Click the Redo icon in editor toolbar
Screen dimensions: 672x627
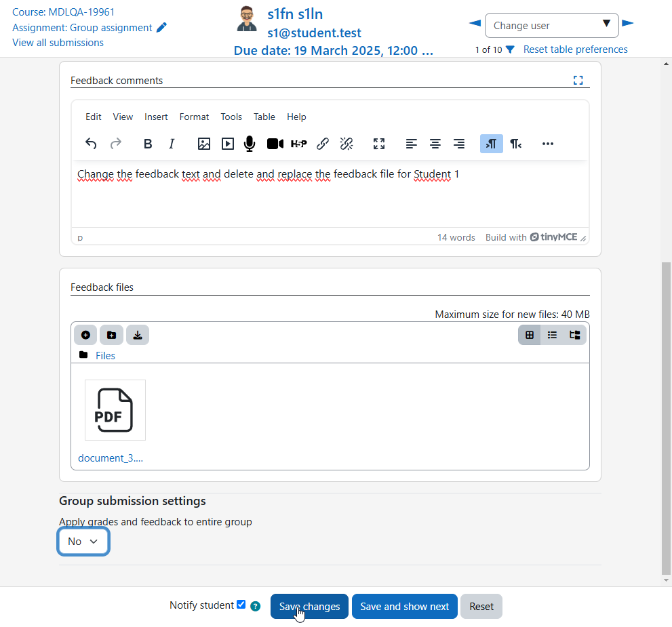point(116,144)
